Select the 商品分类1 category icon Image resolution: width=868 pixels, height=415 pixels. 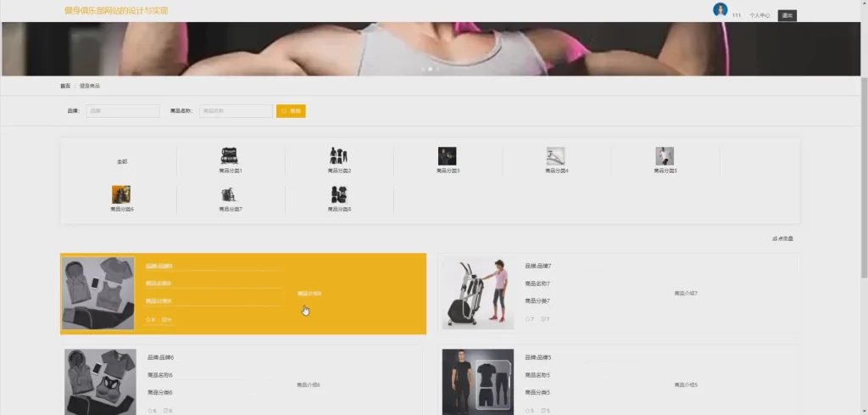(230, 156)
